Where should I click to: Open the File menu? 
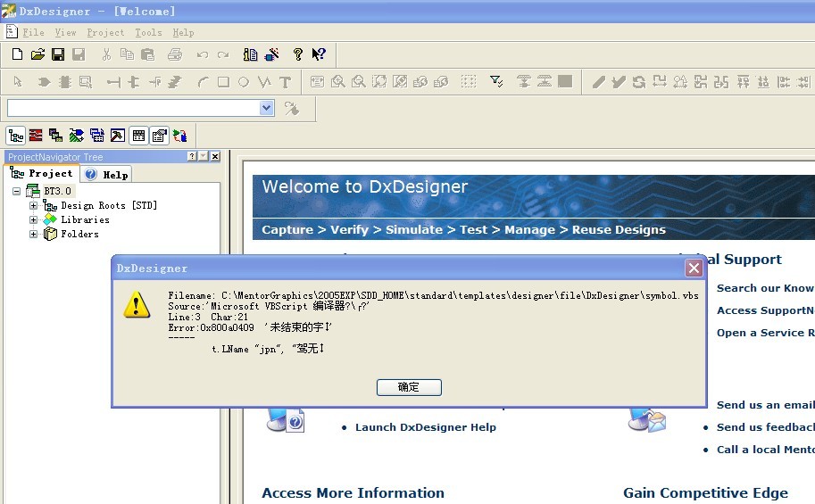point(33,32)
